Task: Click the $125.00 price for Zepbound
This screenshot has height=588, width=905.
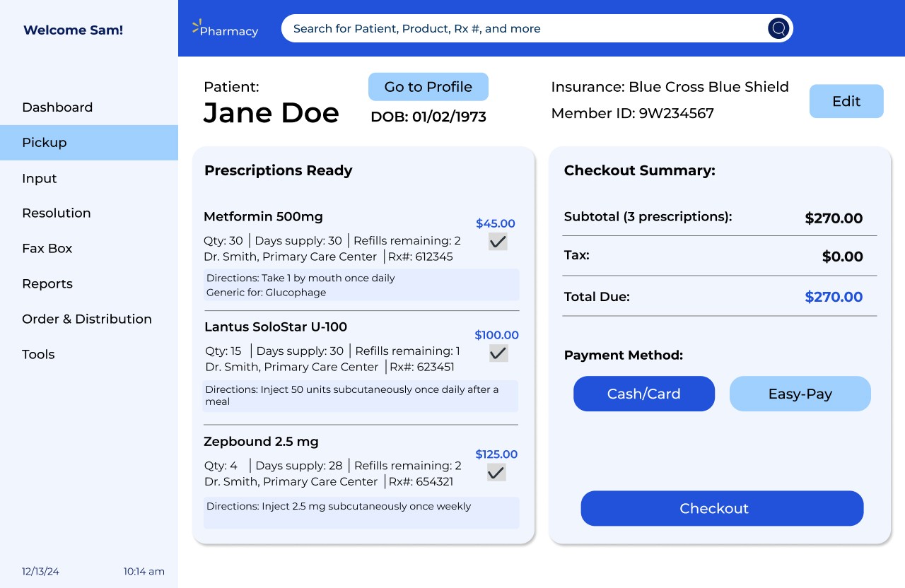Action: [496, 454]
